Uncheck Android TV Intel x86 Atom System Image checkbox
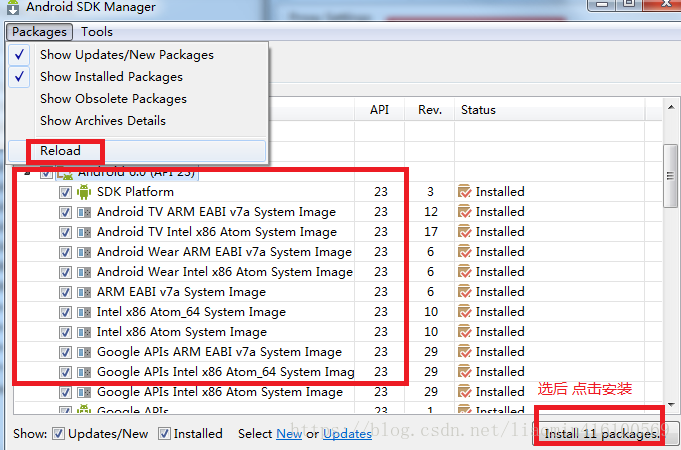Image resolution: width=681 pixels, height=450 pixels. pyautogui.click(x=65, y=232)
